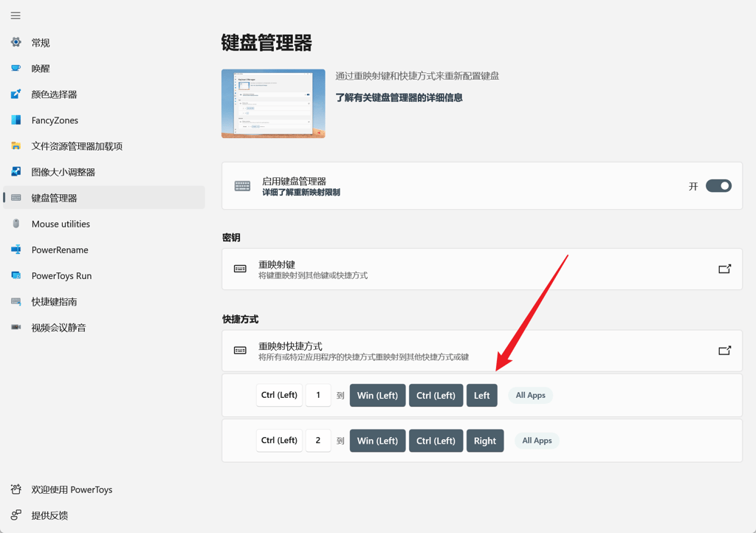The width and height of the screenshot is (756, 533).
Task: Open the 图像大小调整器 icon
Action: pyautogui.click(x=16, y=171)
